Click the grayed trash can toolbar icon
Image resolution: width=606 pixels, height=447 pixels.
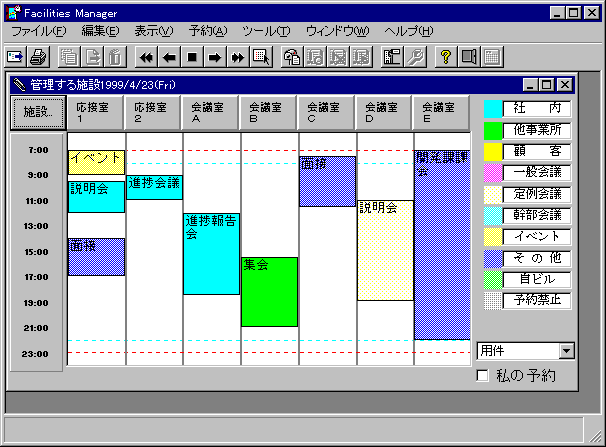115,57
